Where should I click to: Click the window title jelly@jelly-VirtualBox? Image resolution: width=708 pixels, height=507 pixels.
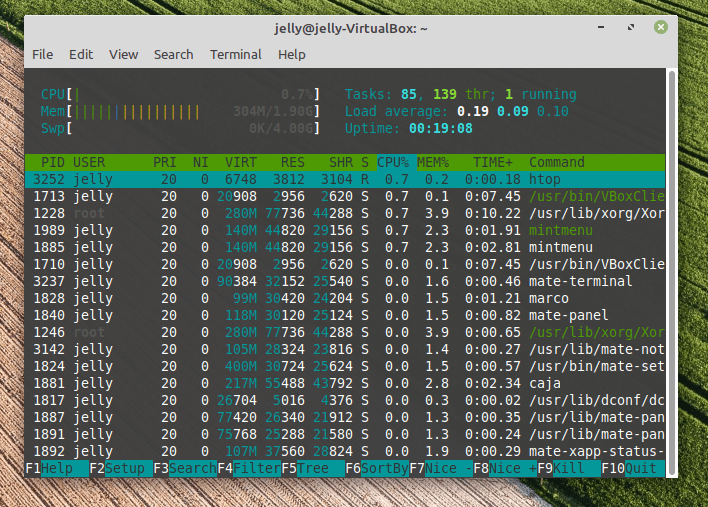point(350,28)
